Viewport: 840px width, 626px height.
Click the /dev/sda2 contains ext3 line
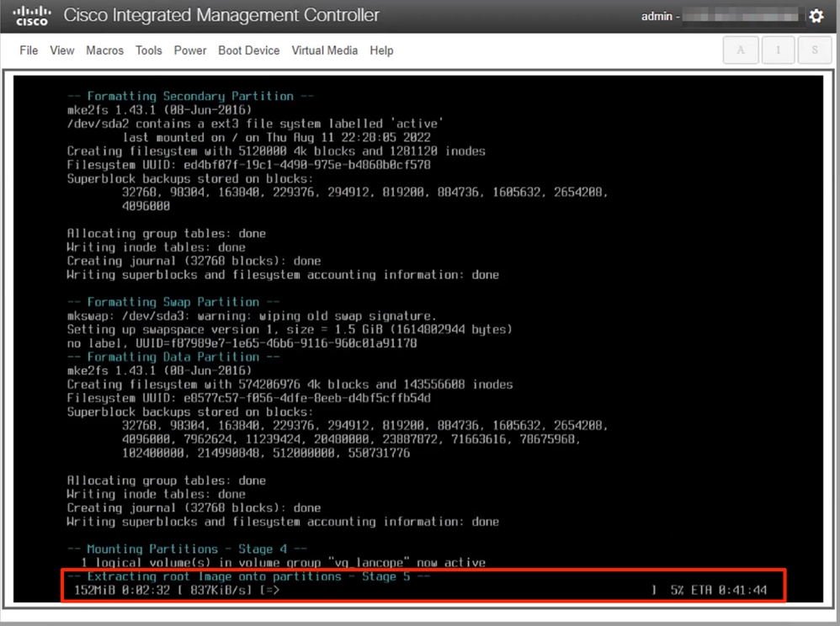(x=255, y=124)
